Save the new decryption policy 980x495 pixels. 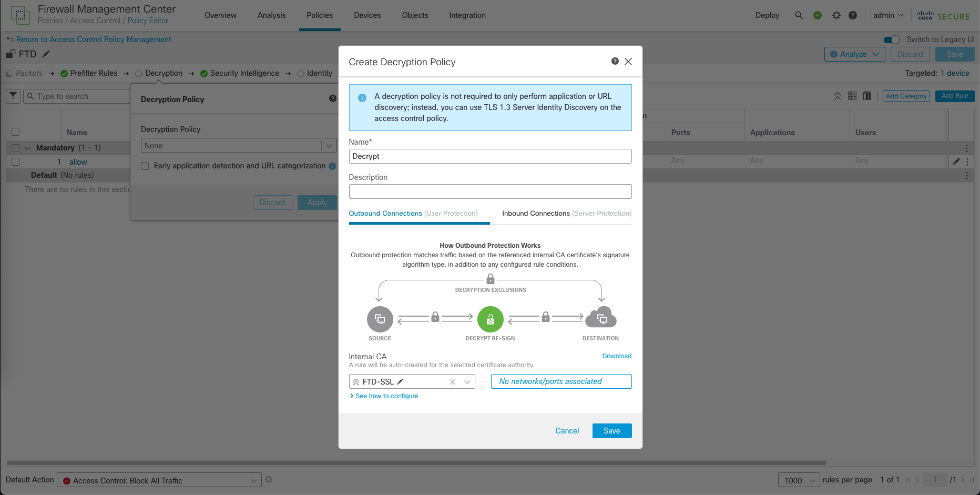[611, 431]
